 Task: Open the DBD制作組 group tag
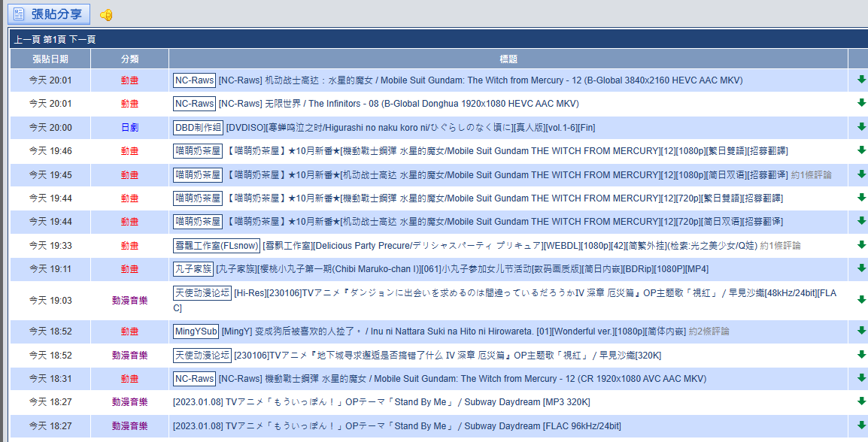point(198,127)
